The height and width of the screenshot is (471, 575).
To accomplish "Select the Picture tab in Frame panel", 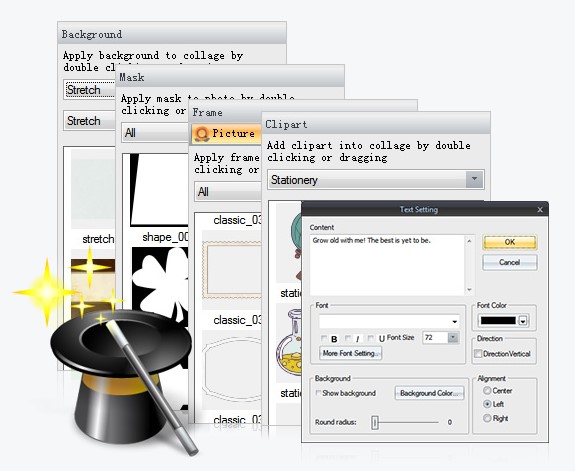I will pyautogui.click(x=226, y=134).
